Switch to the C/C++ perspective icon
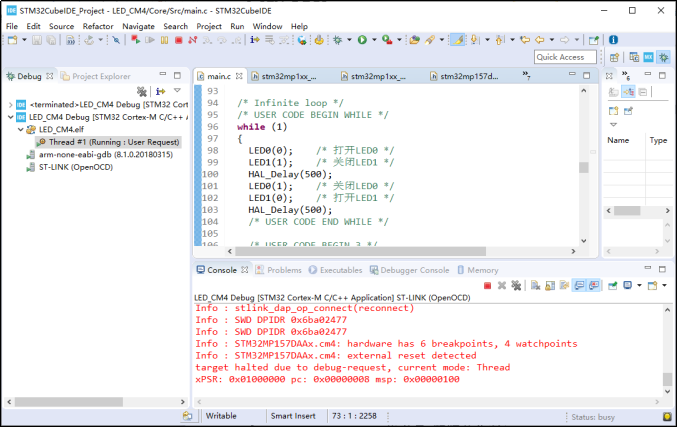Image resolution: width=678 pixels, height=428 pixels. 634,57
